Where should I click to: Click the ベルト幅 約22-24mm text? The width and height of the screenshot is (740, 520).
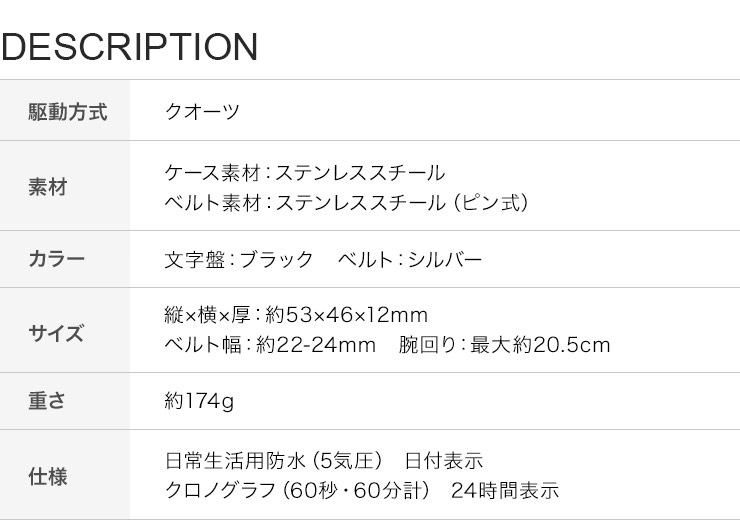pos(270,345)
